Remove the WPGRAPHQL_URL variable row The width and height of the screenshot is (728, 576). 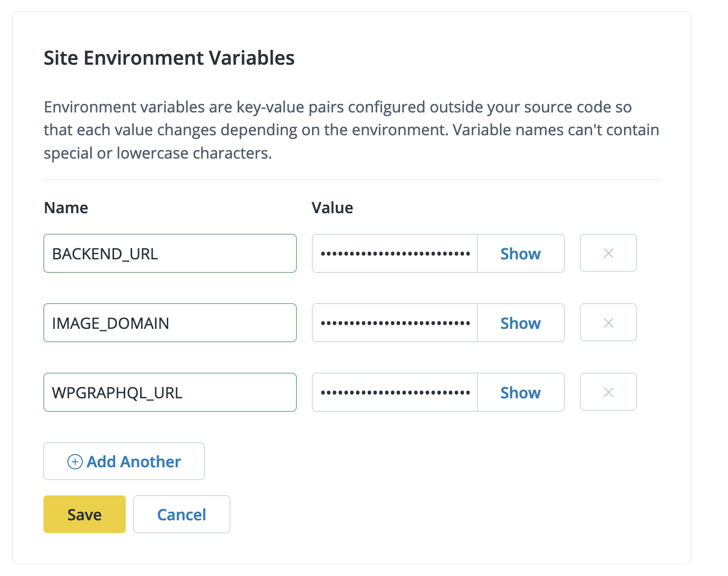click(x=608, y=392)
